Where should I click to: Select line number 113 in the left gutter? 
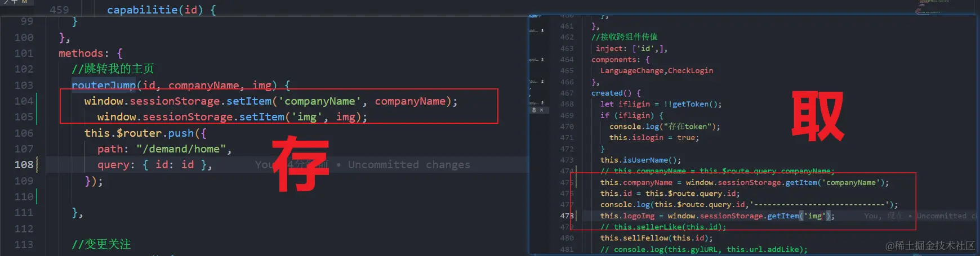24,245
